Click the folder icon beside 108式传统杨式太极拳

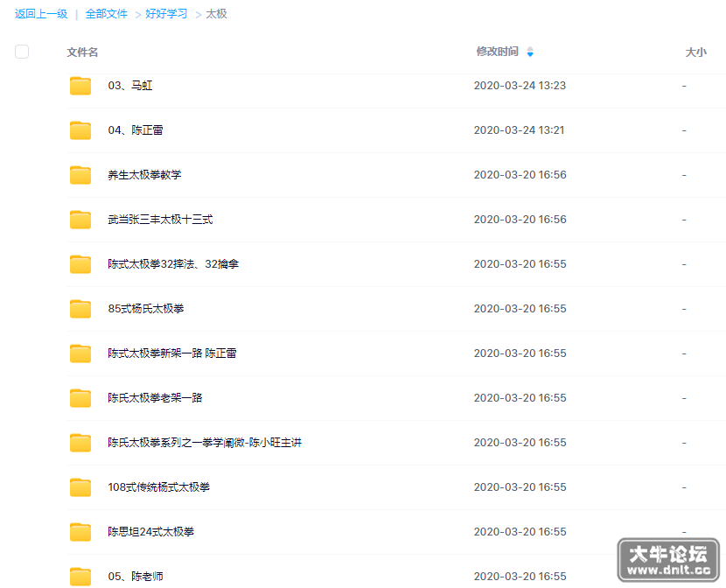click(80, 487)
